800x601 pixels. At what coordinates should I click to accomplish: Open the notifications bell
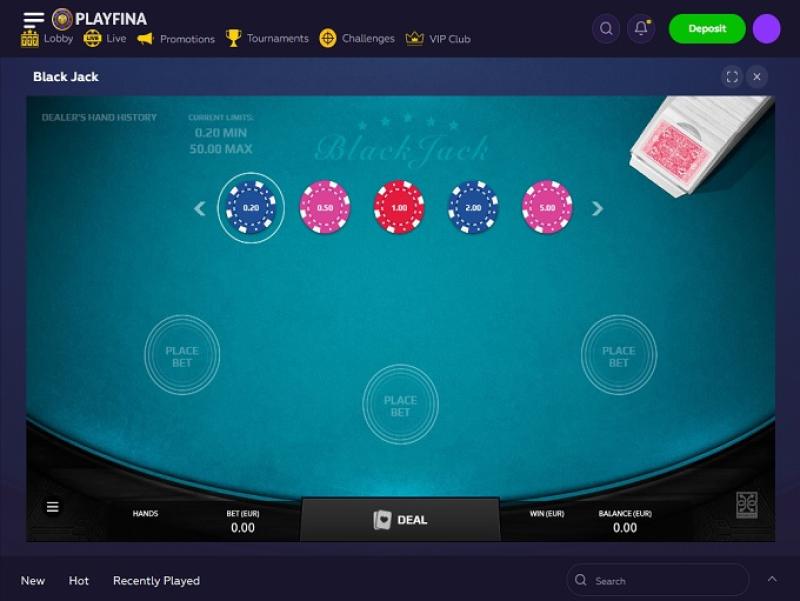[x=641, y=29]
